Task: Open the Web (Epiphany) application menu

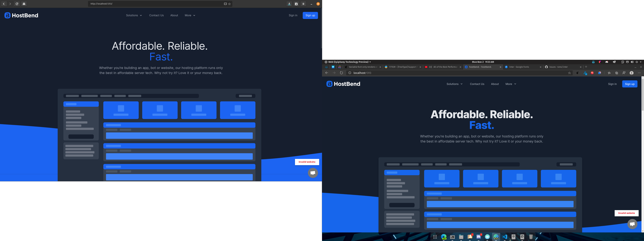Action: 347,62
